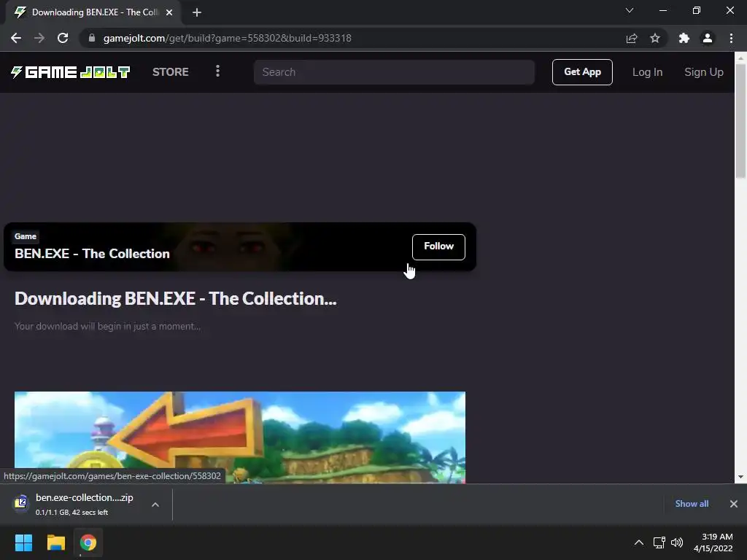Open the Sign Up link
The height and width of the screenshot is (560, 747).
pos(704,72)
